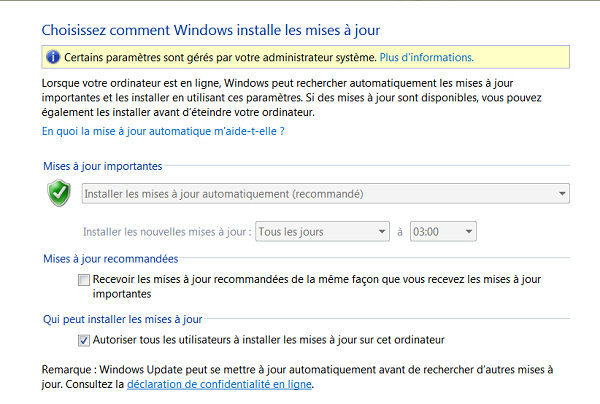Screen dimensions: 600x404
Task: Expand the '03:00' install time dropdown
Action: pyautogui.click(x=469, y=232)
